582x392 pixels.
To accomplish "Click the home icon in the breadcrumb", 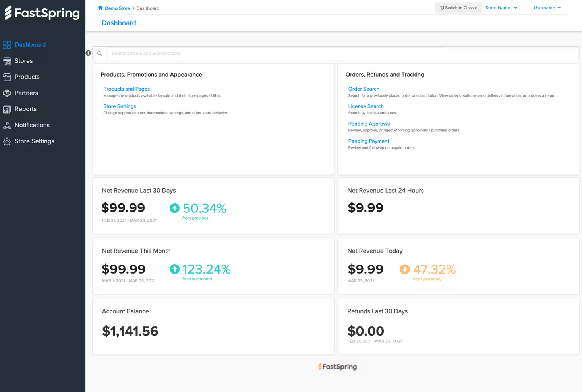I will click(100, 8).
